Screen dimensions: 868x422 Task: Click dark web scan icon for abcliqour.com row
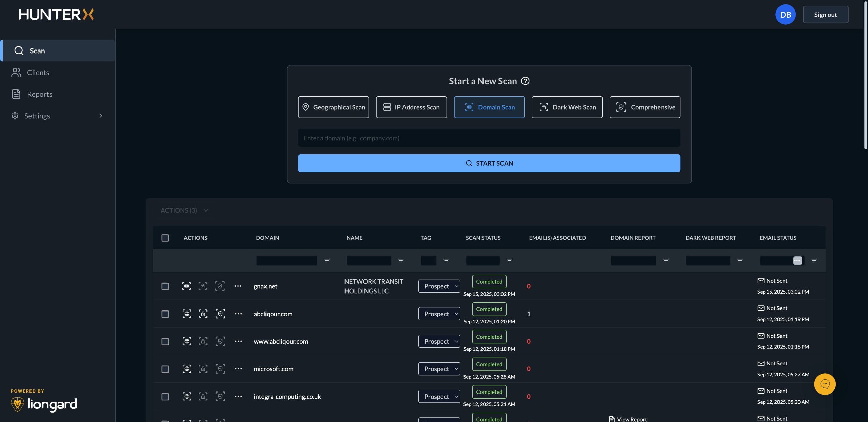click(203, 314)
